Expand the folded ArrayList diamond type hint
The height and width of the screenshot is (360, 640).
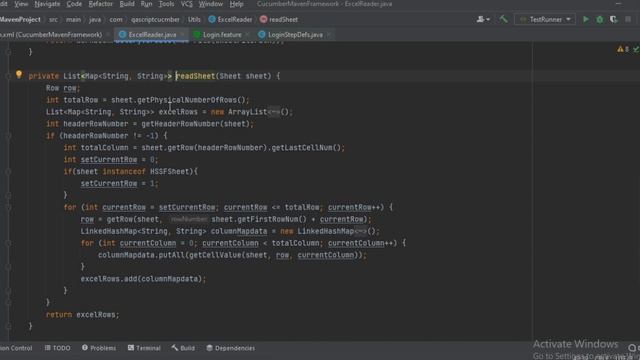pos(273,112)
